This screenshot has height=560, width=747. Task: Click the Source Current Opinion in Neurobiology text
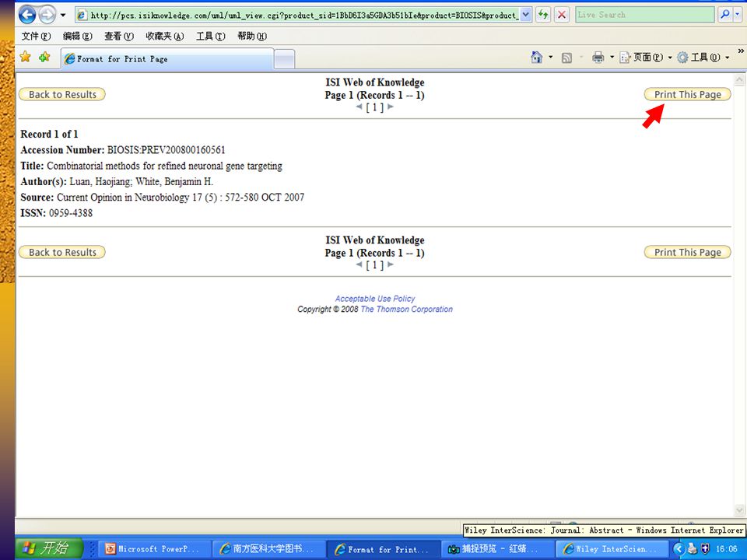(x=162, y=197)
